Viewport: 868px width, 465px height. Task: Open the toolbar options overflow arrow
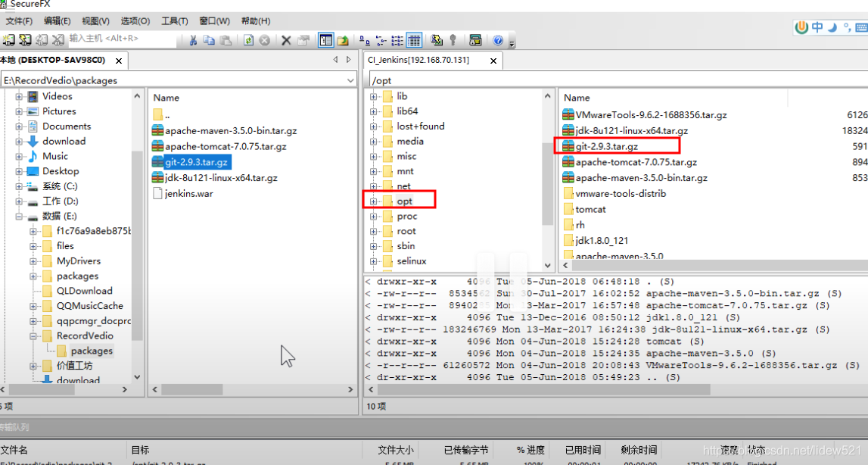coord(512,42)
